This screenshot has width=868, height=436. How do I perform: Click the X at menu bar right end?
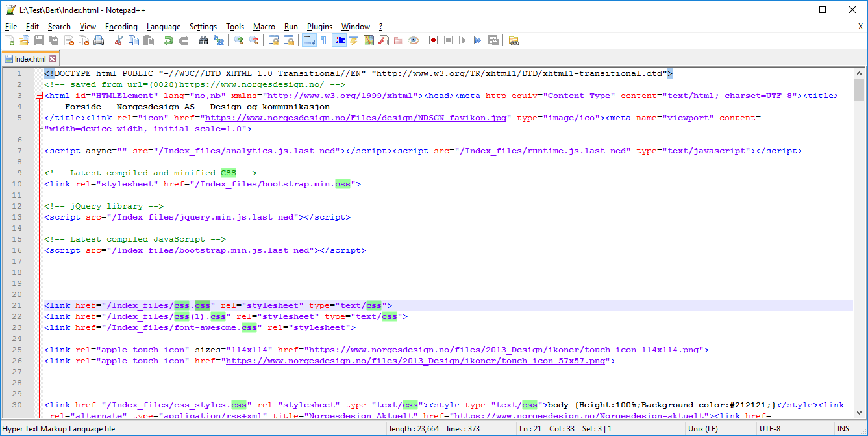tap(860, 27)
